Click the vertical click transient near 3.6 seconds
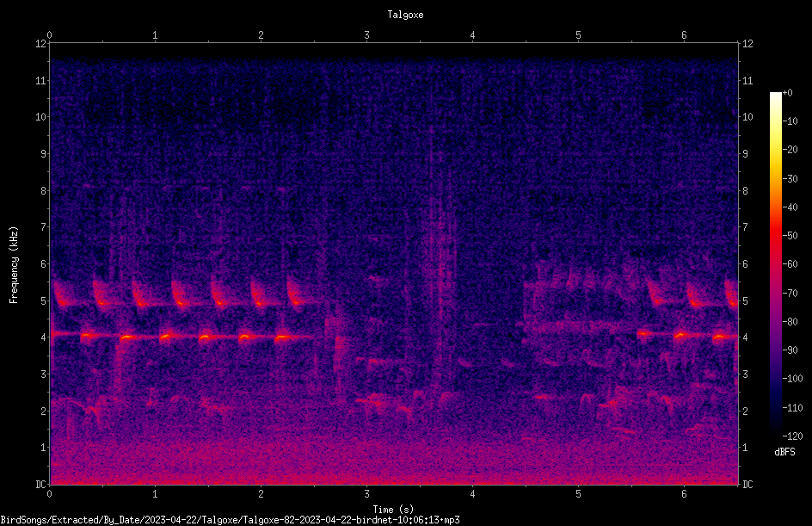812x526 pixels. [x=431, y=259]
